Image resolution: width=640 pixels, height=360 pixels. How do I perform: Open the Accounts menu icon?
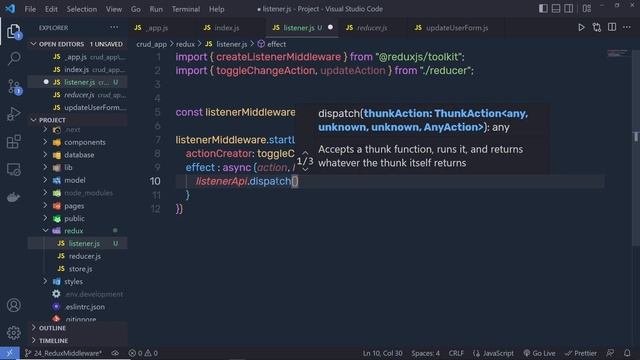tap(13, 305)
